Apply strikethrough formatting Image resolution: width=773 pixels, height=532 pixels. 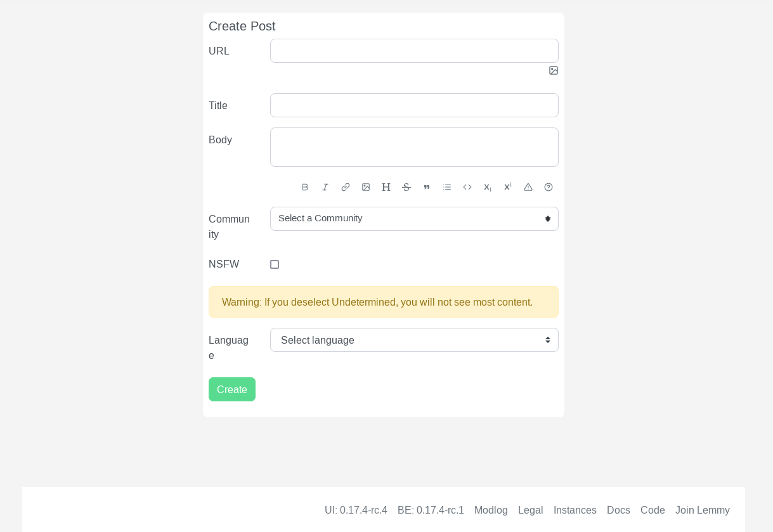tap(406, 187)
